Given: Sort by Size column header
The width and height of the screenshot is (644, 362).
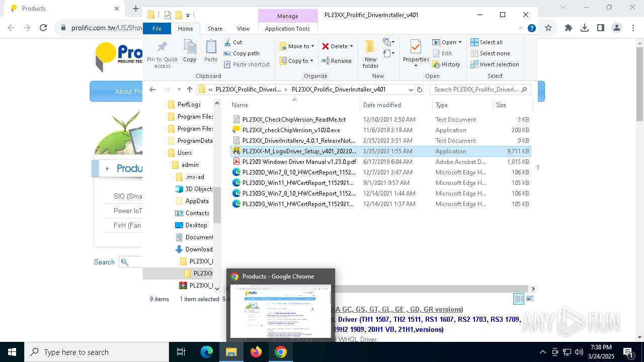Looking at the screenshot, I should (512, 105).
